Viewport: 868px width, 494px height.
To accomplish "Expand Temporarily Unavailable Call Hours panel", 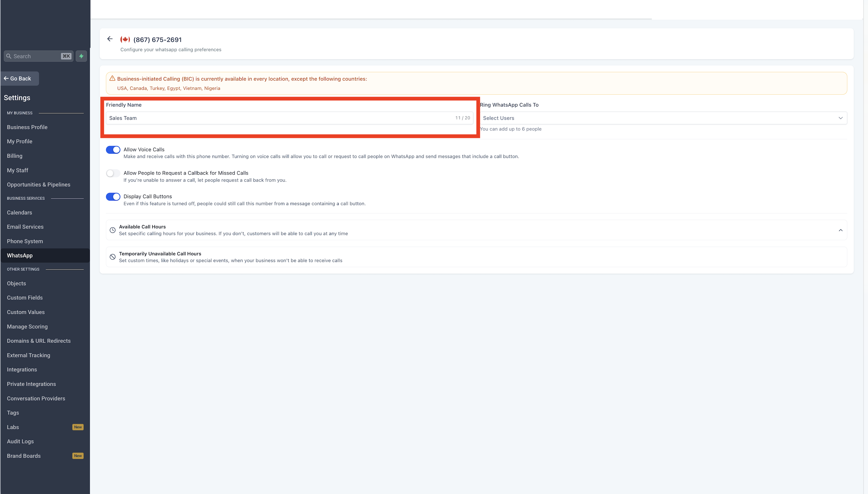I will click(x=476, y=257).
